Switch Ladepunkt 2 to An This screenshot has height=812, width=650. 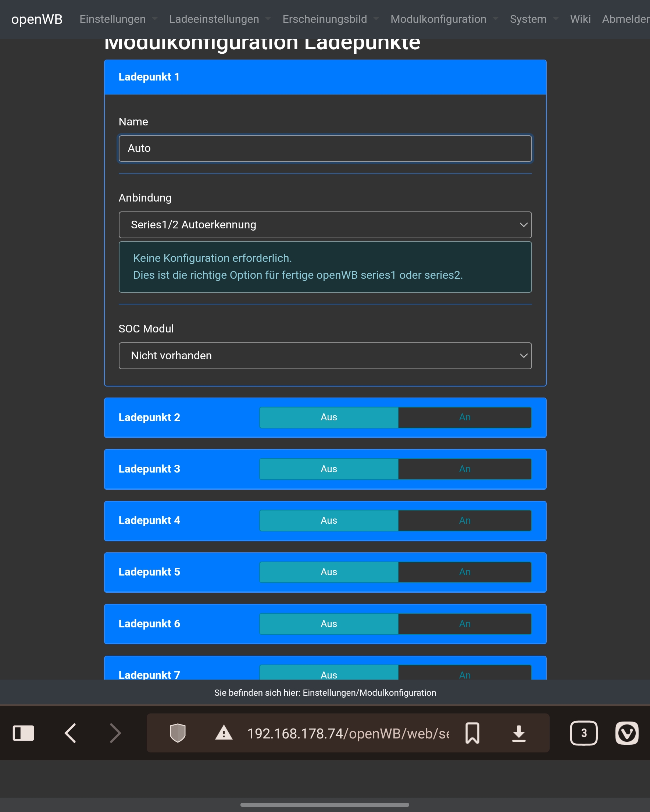point(465,417)
